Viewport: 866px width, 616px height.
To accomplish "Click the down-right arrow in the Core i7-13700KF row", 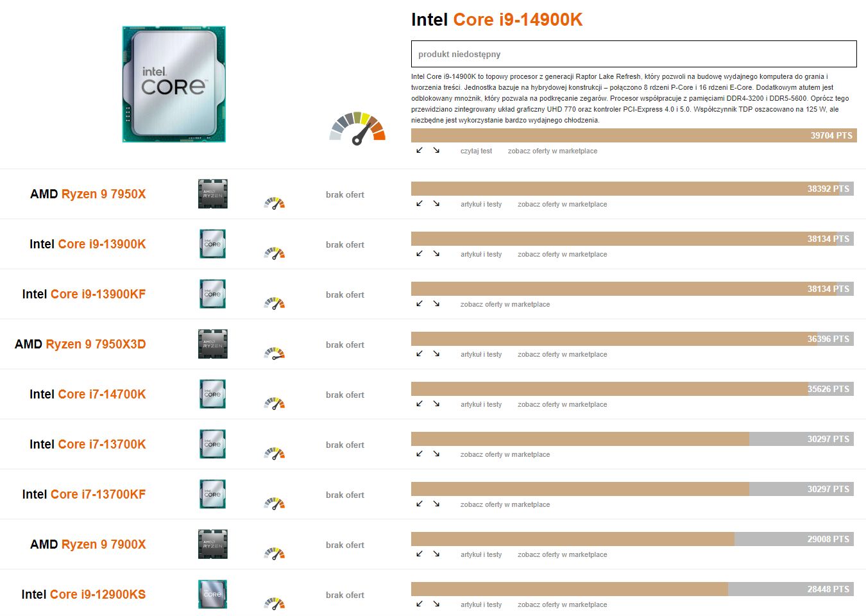I will pyautogui.click(x=436, y=504).
